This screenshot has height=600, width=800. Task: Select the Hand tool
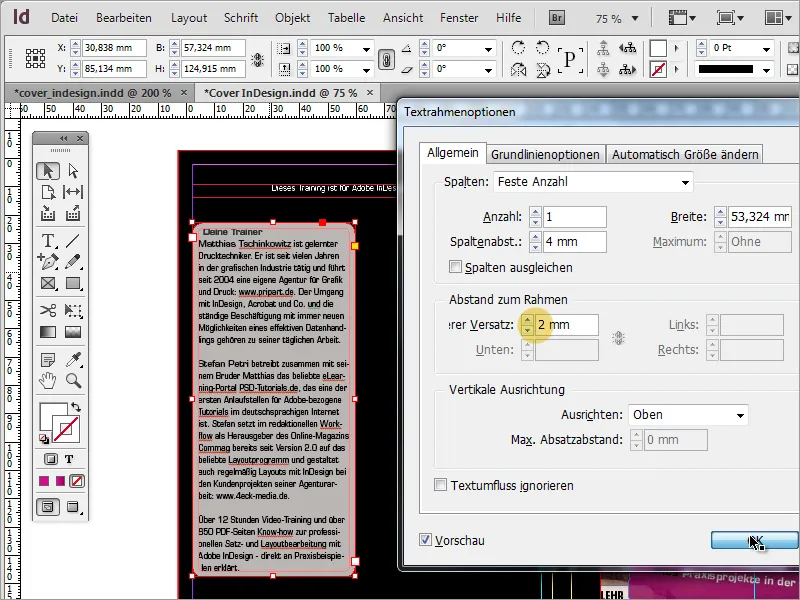pyautogui.click(x=48, y=381)
